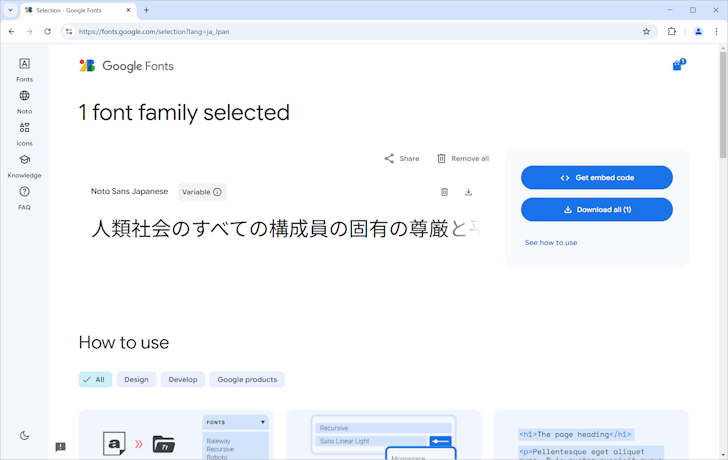Click Remove all fonts button
Viewport: 728px width, 460px height.
(x=463, y=159)
